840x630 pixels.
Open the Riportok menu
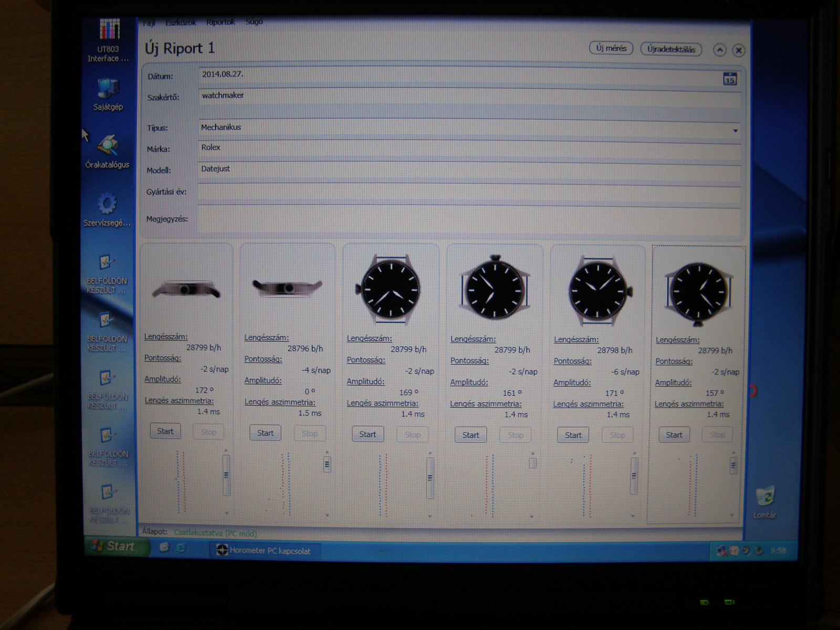[220, 22]
